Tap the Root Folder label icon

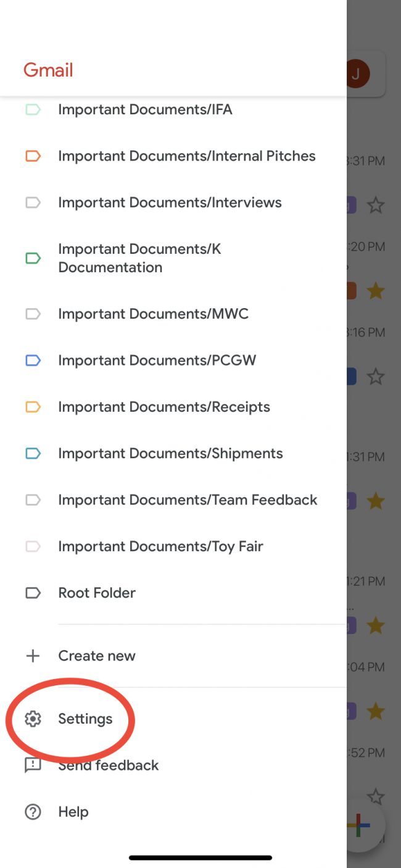pos(33,593)
